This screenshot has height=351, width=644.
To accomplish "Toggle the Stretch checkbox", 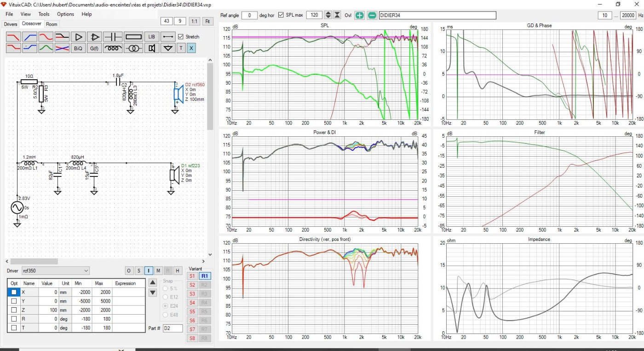I will pyautogui.click(x=181, y=37).
